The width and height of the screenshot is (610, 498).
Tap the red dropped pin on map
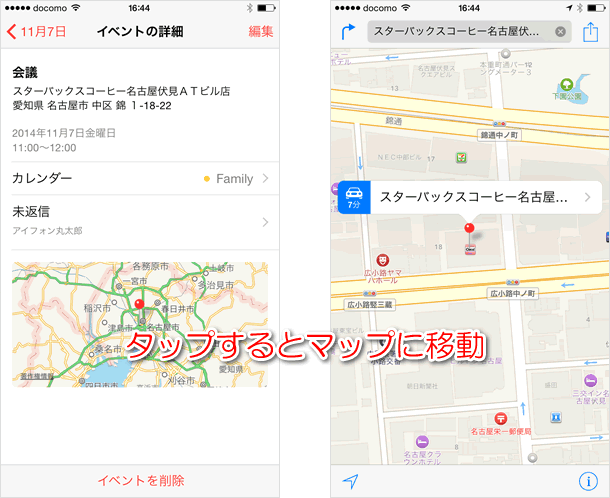tap(470, 228)
